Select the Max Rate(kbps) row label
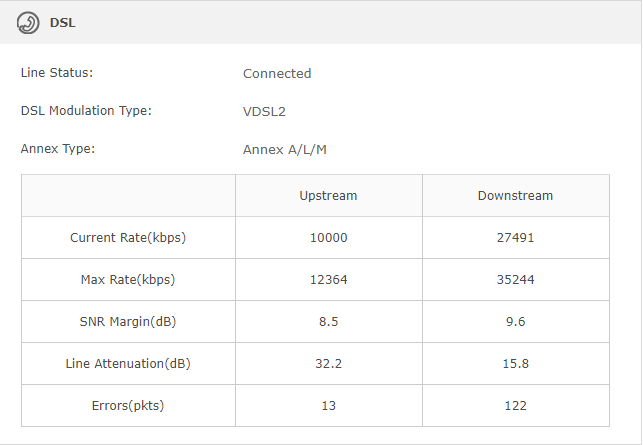 [x=128, y=280]
